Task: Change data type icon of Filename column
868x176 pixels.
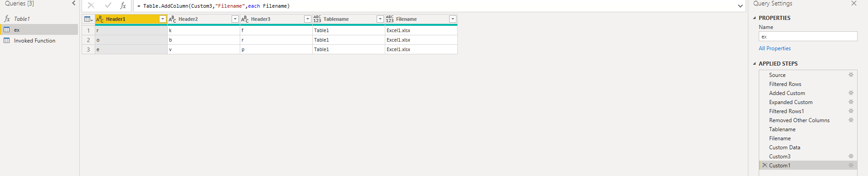Action: [390, 19]
